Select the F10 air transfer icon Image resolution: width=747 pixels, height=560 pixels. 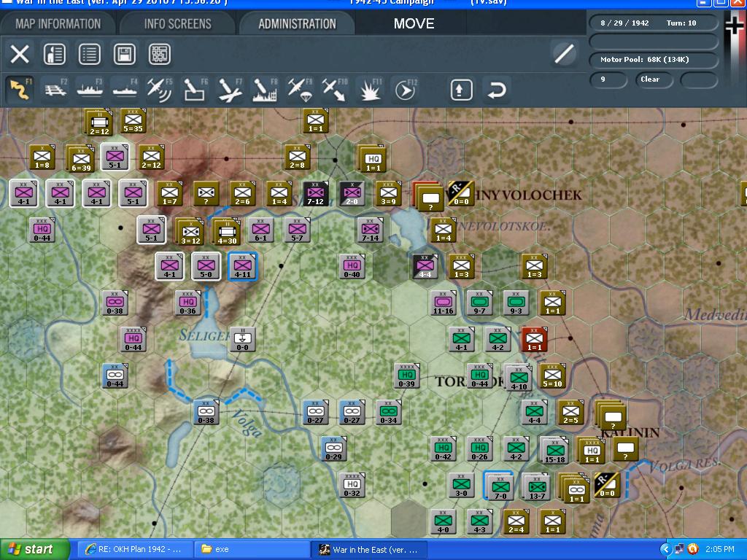334,89
